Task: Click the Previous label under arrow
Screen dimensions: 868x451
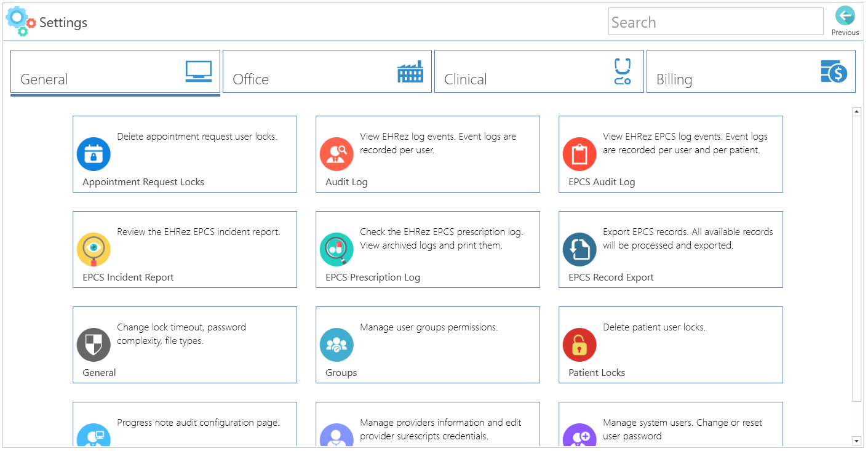Action: pos(845,33)
